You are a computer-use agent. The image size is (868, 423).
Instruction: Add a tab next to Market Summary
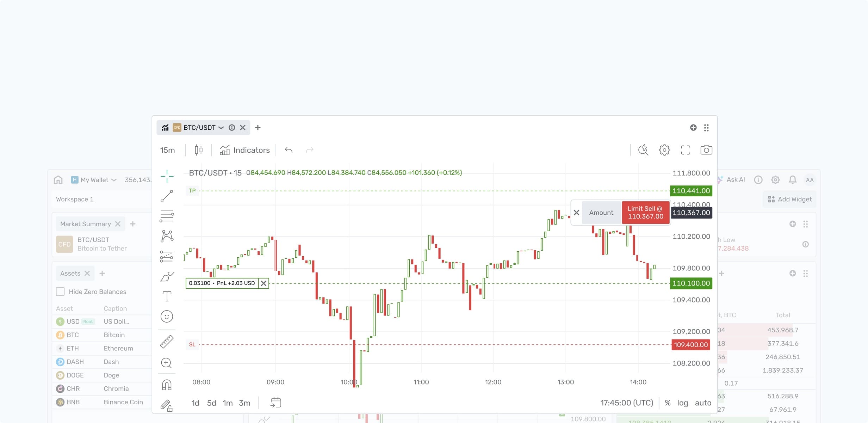pos(133,224)
